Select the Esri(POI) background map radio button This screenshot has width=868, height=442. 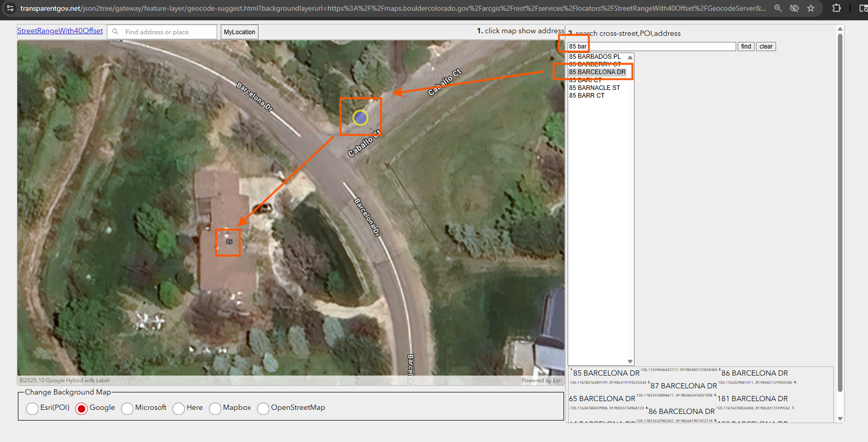coord(32,408)
